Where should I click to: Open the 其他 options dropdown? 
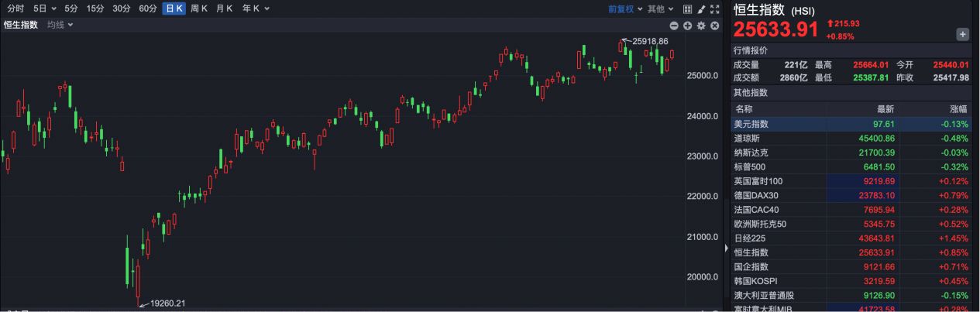point(660,9)
